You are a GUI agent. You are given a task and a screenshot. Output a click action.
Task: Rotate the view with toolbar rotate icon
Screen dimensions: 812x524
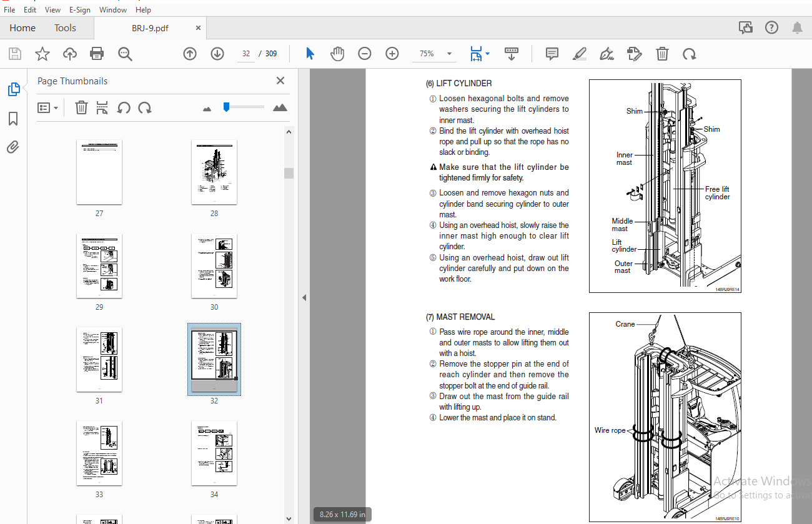tap(690, 54)
